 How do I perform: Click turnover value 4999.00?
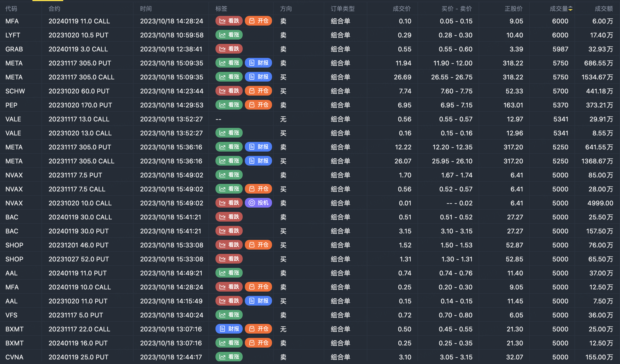coord(600,203)
